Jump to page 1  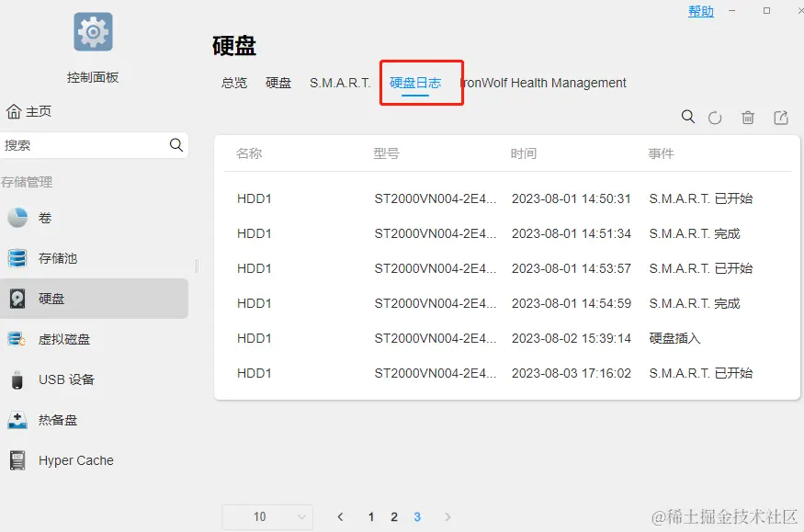click(x=370, y=516)
